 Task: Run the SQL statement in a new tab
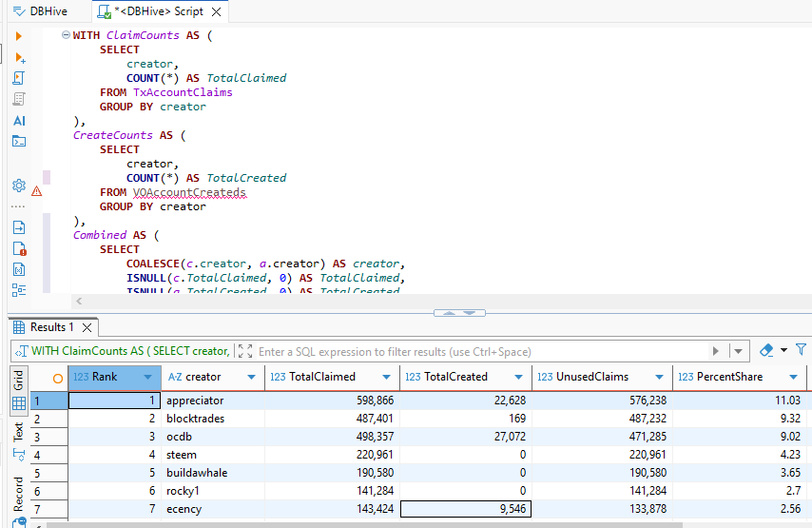tap(20, 57)
